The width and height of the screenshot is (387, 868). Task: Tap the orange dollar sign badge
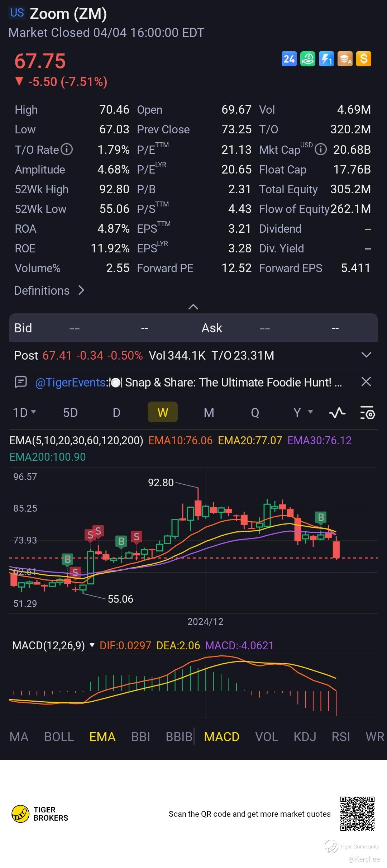coord(364,59)
